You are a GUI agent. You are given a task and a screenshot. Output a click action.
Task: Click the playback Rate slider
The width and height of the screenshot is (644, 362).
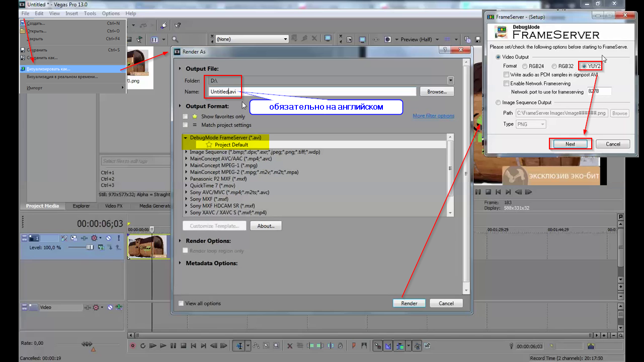[x=87, y=344]
